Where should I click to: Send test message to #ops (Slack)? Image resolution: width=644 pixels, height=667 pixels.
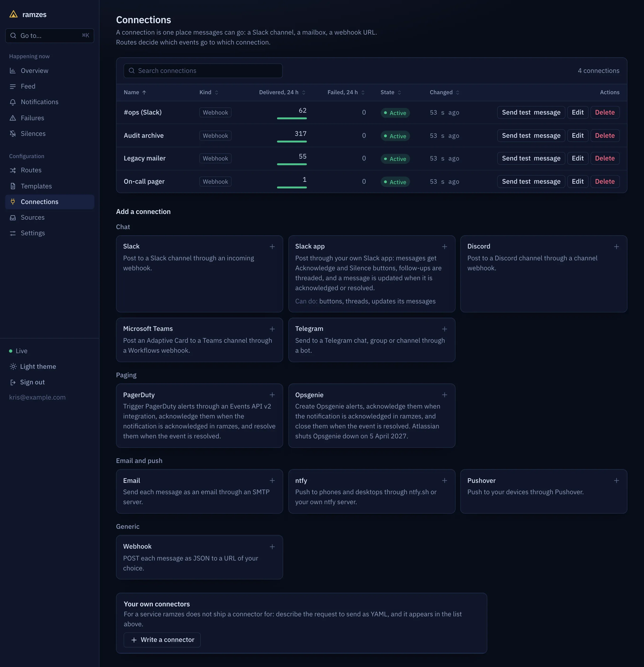(x=531, y=112)
